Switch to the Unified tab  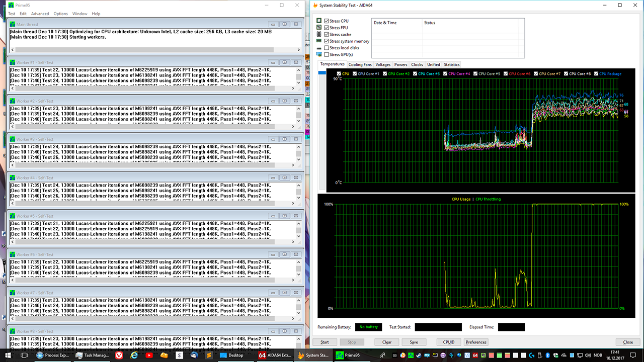click(x=433, y=65)
